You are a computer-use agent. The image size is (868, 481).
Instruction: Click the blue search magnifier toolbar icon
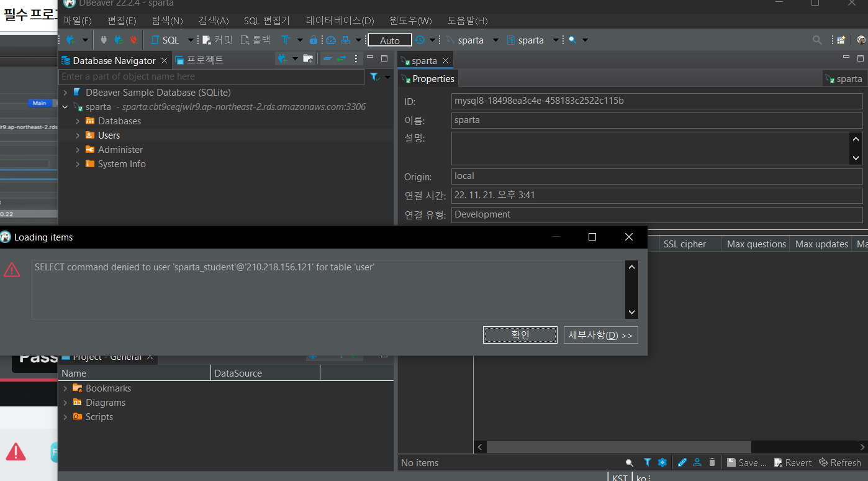click(572, 40)
